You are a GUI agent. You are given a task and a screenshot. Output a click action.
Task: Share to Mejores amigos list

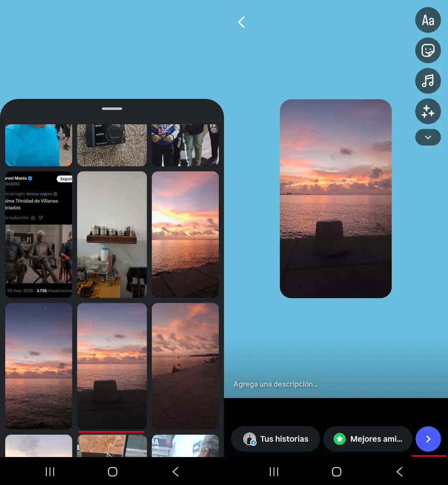pyautogui.click(x=368, y=439)
